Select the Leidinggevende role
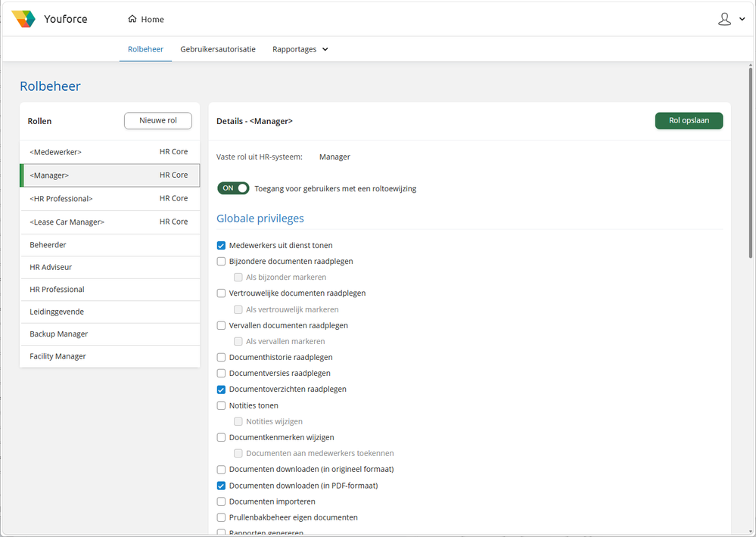756x537 pixels. tap(110, 312)
